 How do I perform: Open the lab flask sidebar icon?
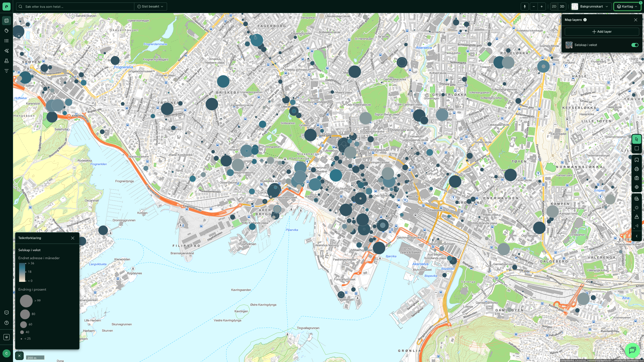click(7, 61)
